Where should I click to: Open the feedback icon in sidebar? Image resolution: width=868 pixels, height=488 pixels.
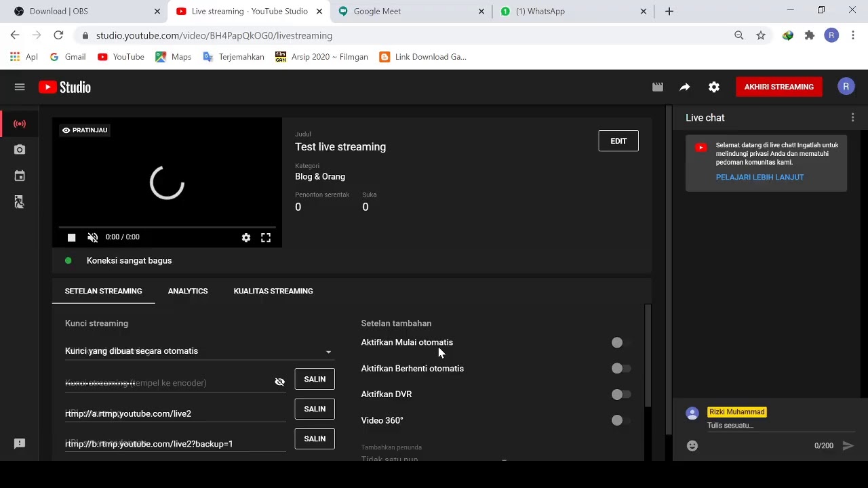point(20,443)
